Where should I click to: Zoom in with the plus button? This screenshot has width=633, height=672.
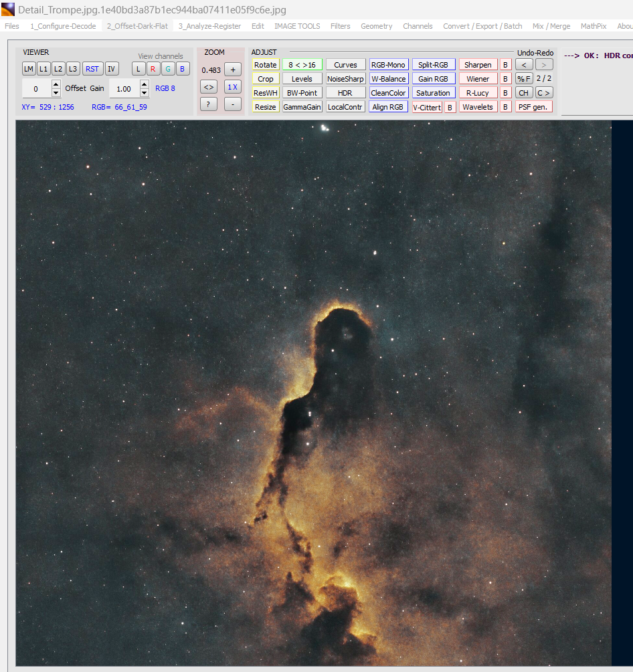233,70
